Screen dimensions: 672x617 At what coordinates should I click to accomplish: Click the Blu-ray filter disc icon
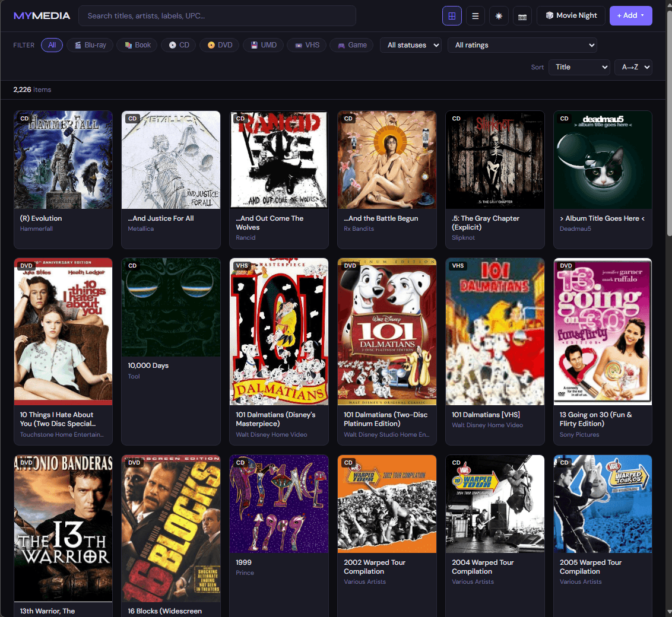[x=77, y=44]
